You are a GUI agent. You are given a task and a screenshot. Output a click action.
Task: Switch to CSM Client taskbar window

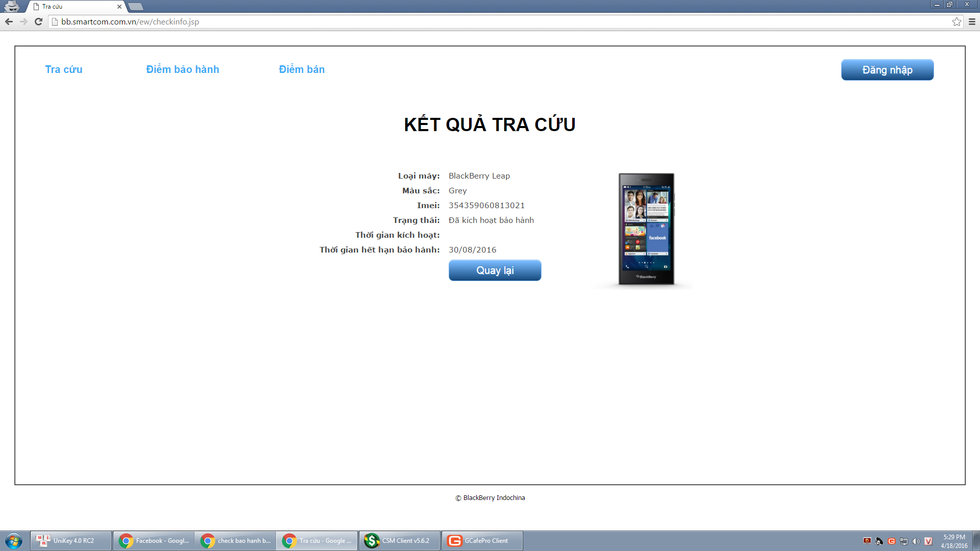399,541
